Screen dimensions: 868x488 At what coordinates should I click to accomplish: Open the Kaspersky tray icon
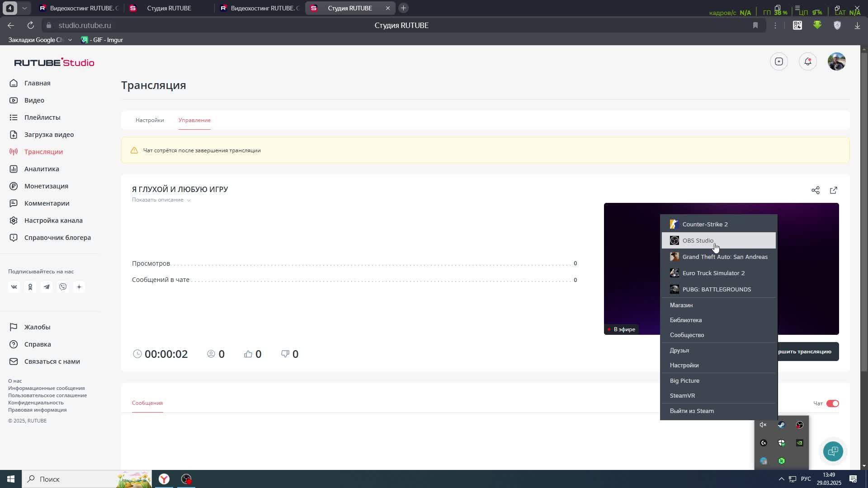tap(781, 461)
